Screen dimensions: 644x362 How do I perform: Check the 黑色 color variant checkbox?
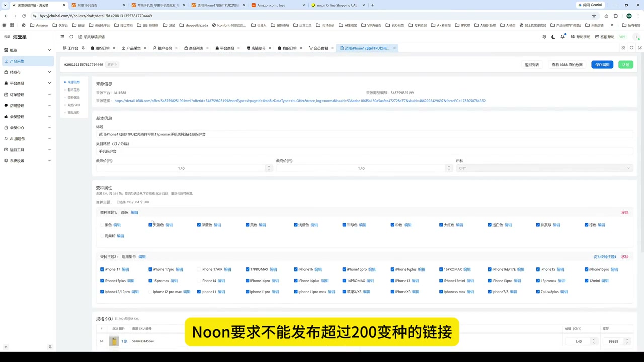pyautogui.click(x=102, y=225)
